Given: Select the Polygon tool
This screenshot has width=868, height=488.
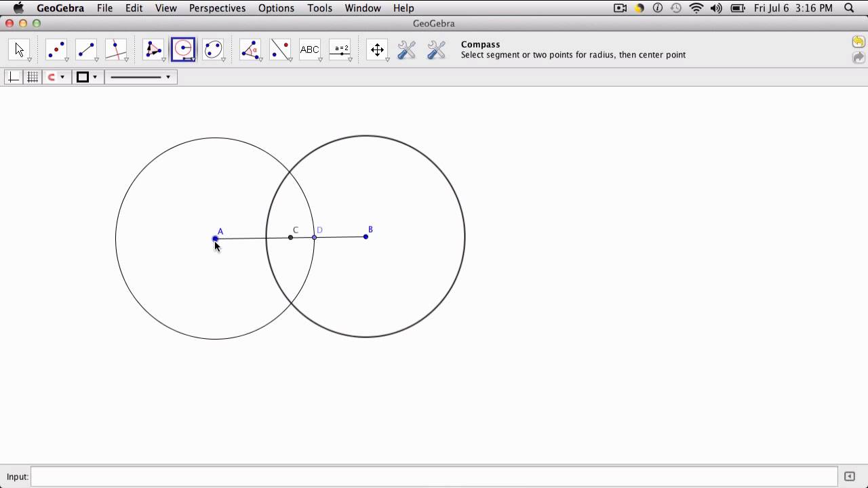Looking at the screenshot, I should pos(153,49).
